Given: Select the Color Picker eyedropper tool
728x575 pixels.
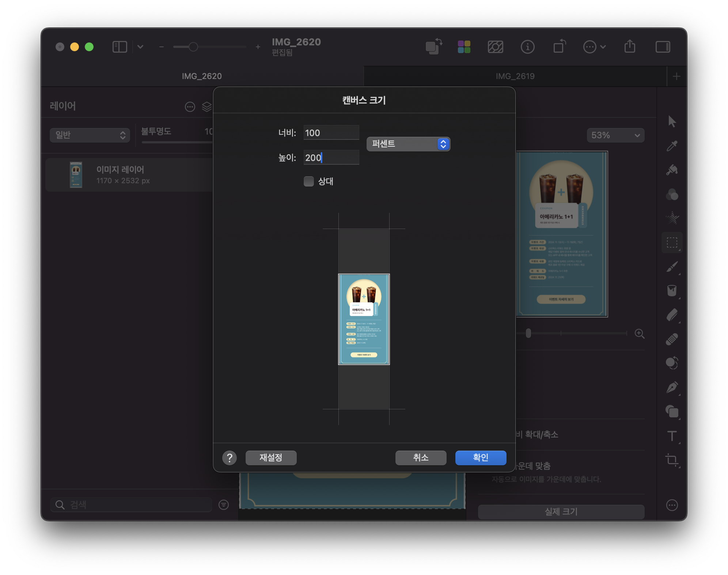Looking at the screenshot, I should [x=672, y=146].
